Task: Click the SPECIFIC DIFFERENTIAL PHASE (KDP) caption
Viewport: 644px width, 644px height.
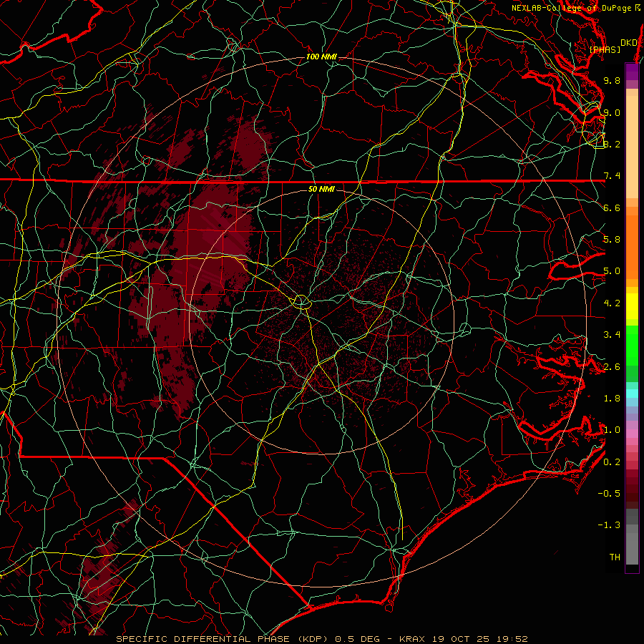Action: coord(223,639)
